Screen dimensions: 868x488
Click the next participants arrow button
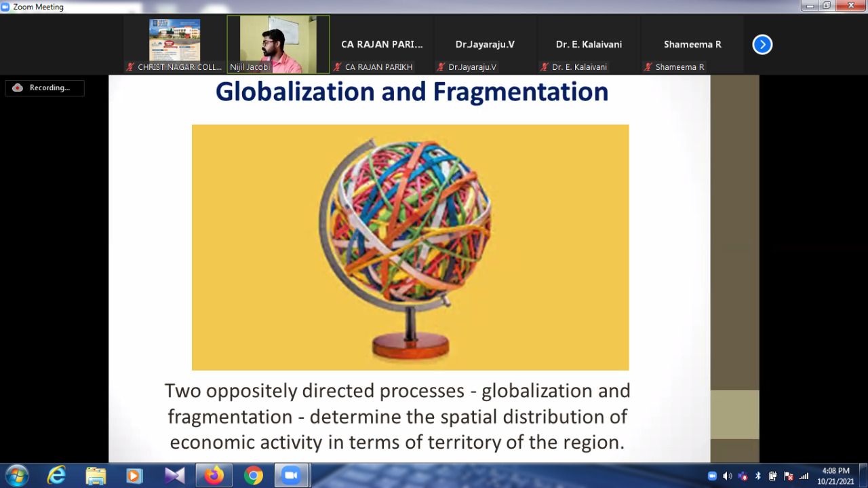point(762,45)
